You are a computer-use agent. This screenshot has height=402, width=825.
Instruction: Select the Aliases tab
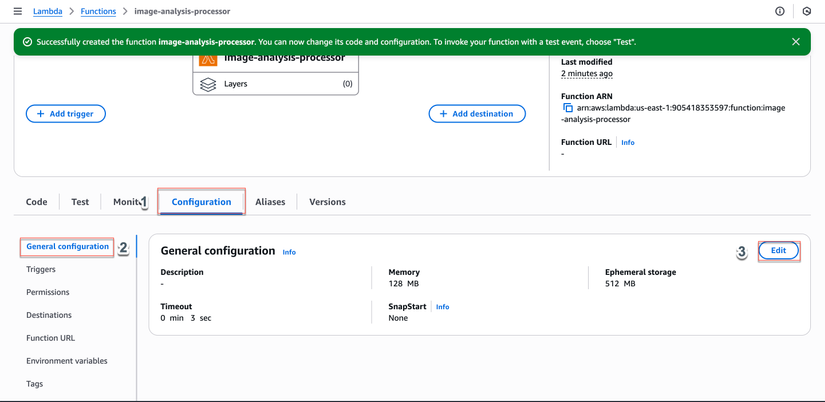click(270, 202)
